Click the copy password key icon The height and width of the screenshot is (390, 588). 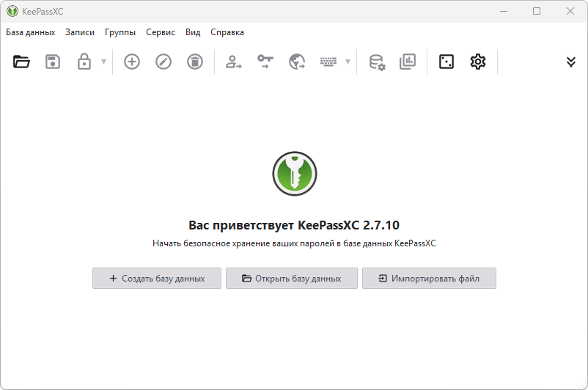pyautogui.click(x=265, y=62)
